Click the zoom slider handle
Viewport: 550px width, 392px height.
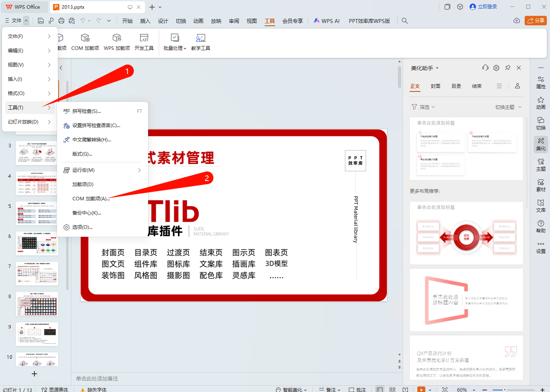(505, 390)
